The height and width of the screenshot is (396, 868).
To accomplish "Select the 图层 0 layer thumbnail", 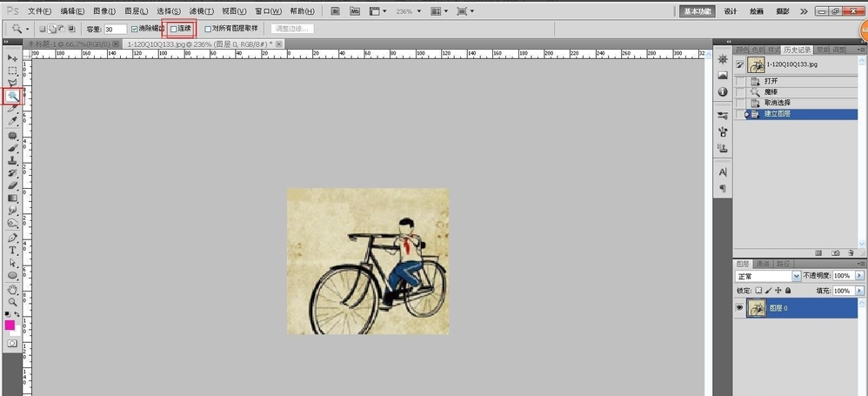I will tap(756, 308).
